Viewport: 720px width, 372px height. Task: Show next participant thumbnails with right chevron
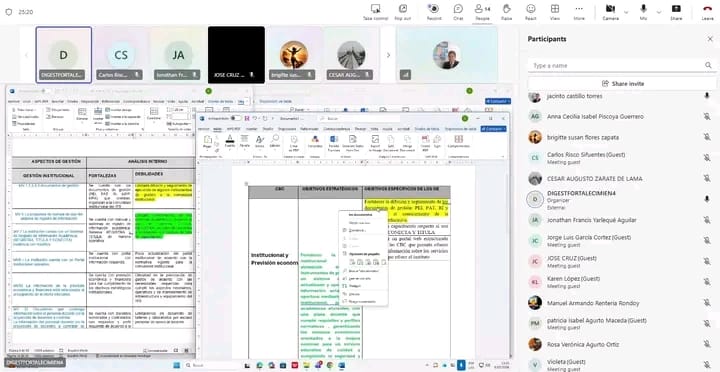[x=388, y=55]
